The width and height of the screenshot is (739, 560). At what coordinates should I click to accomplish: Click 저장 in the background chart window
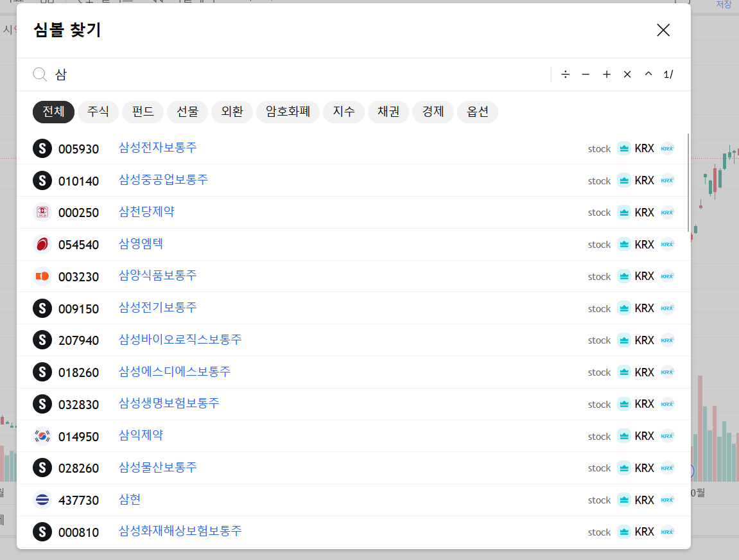point(724,4)
